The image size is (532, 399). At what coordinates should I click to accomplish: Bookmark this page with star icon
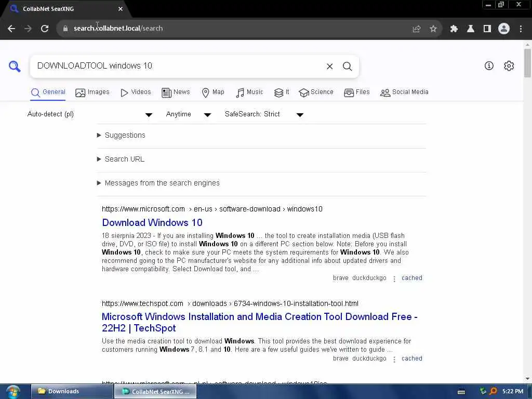click(433, 29)
